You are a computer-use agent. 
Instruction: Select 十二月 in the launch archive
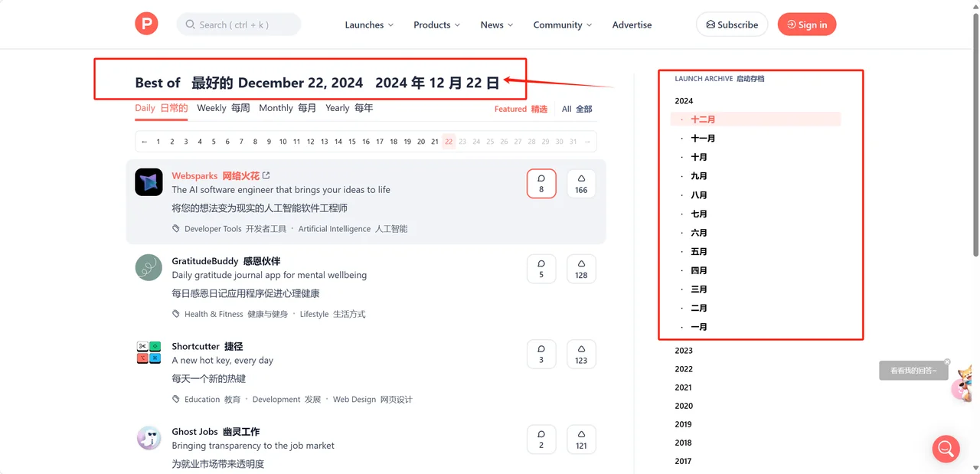(x=756, y=119)
